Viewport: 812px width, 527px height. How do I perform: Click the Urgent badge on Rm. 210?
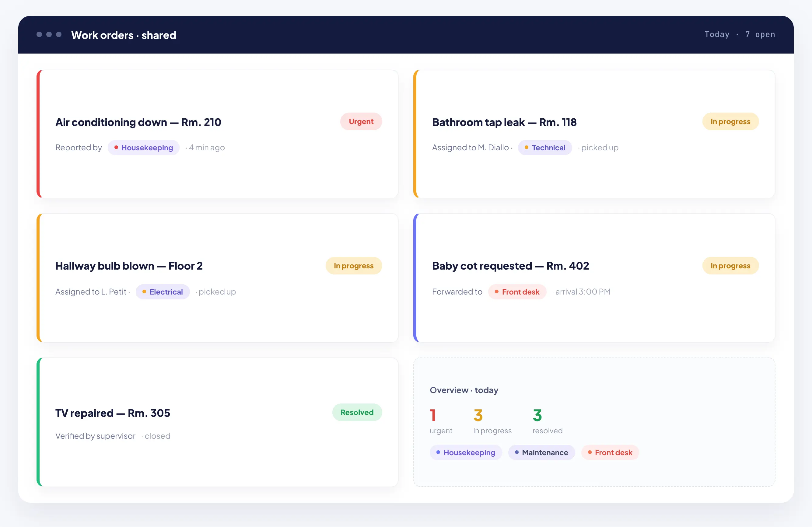[361, 121]
